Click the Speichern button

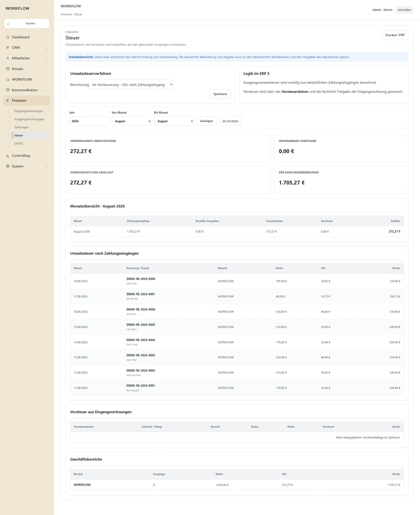pos(220,94)
